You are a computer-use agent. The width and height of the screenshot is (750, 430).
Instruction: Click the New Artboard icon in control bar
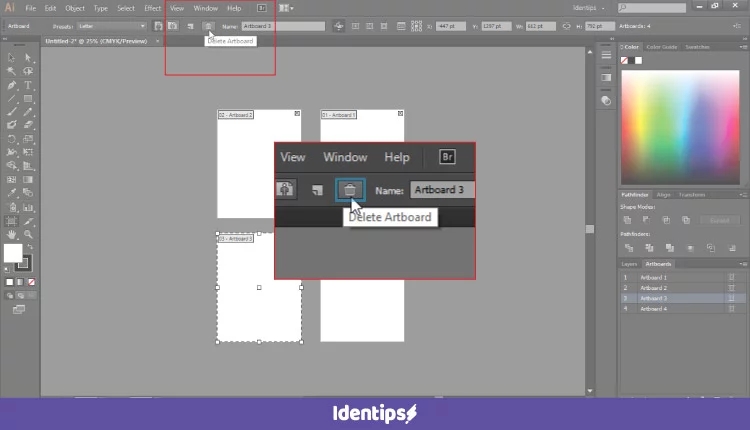(x=190, y=25)
